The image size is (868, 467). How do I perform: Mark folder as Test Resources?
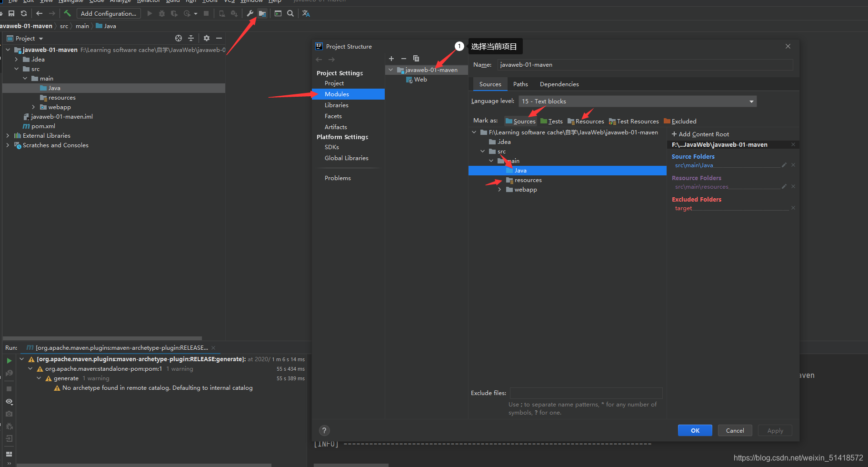click(x=634, y=121)
